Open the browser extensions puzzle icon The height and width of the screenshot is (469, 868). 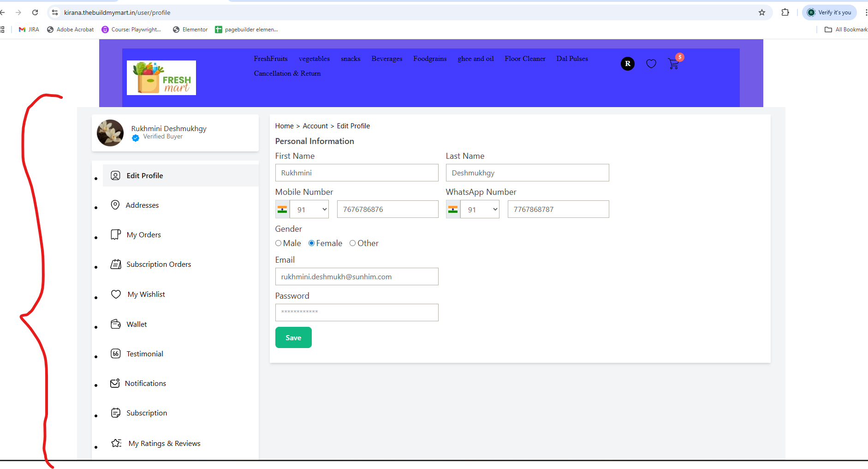(x=785, y=12)
